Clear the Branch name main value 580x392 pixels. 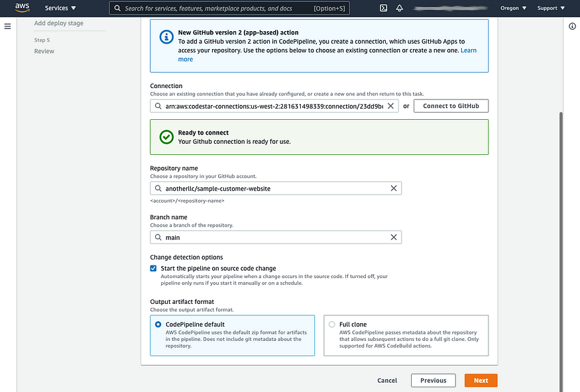pos(394,237)
